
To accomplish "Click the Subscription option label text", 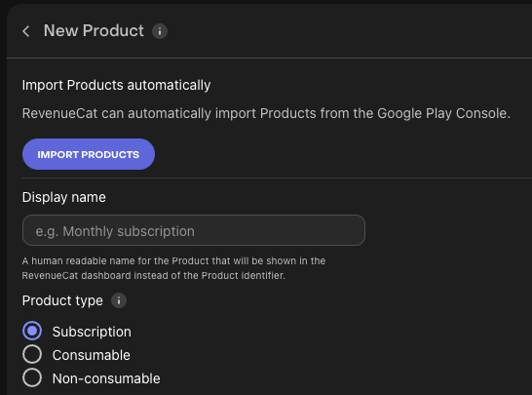I will pyautogui.click(x=92, y=332).
